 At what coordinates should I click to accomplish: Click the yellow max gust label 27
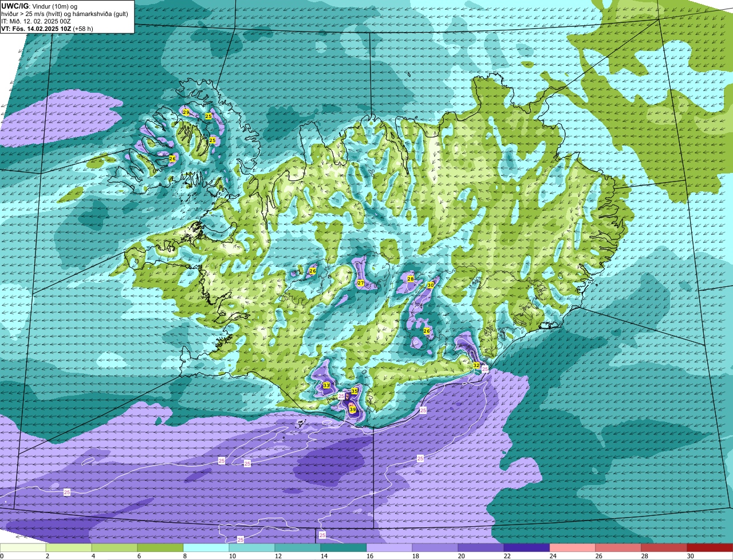[361, 283]
